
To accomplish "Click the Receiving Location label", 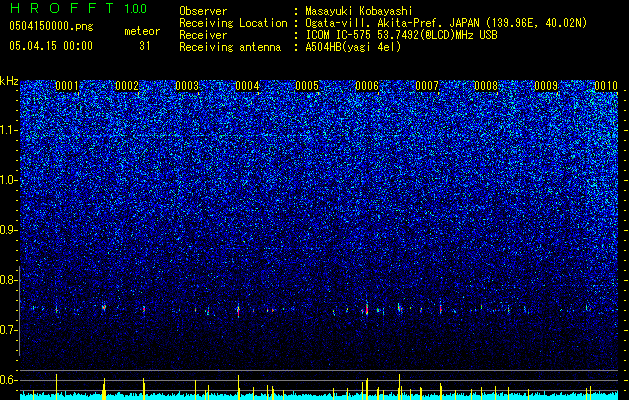I will pos(233,23).
